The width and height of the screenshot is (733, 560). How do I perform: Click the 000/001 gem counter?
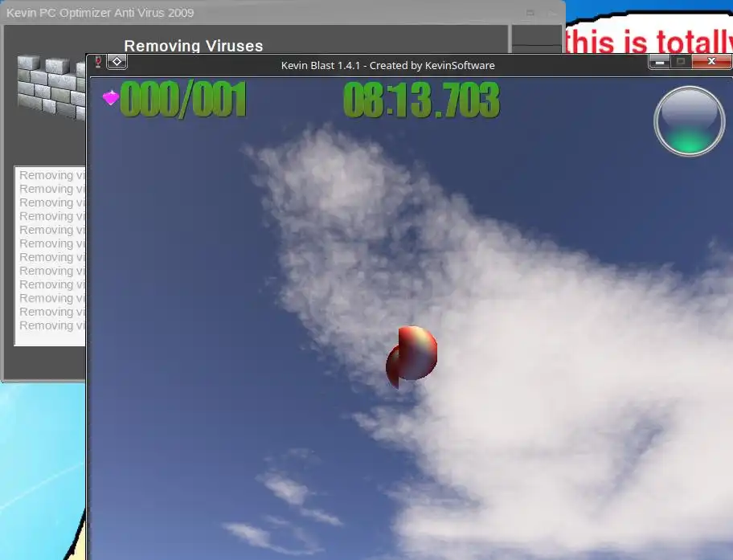tap(183, 99)
